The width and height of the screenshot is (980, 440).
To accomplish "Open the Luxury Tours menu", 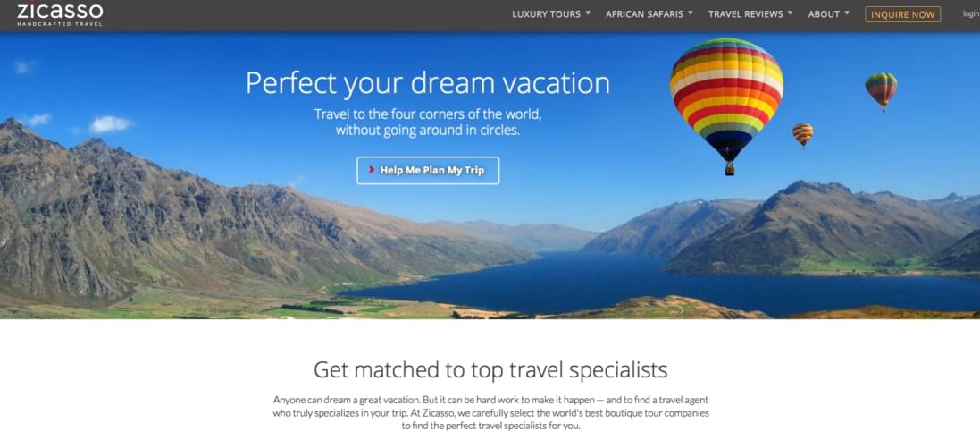I will [546, 13].
